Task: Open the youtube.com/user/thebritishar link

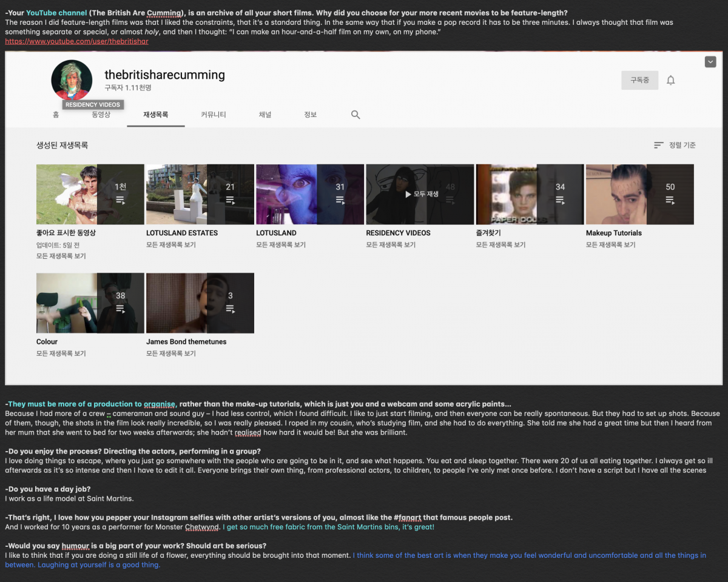Action: [x=76, y=42]
